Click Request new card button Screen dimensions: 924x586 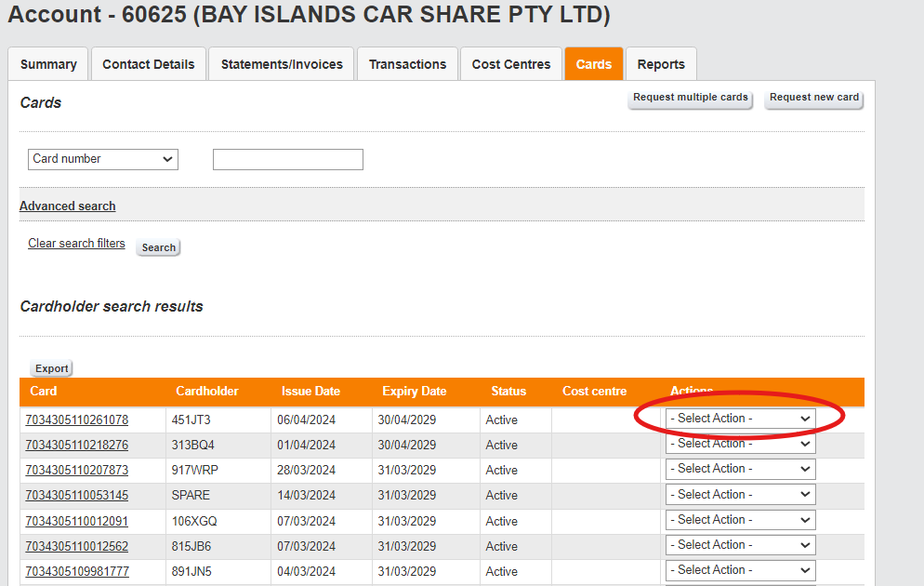coord(813,98)
